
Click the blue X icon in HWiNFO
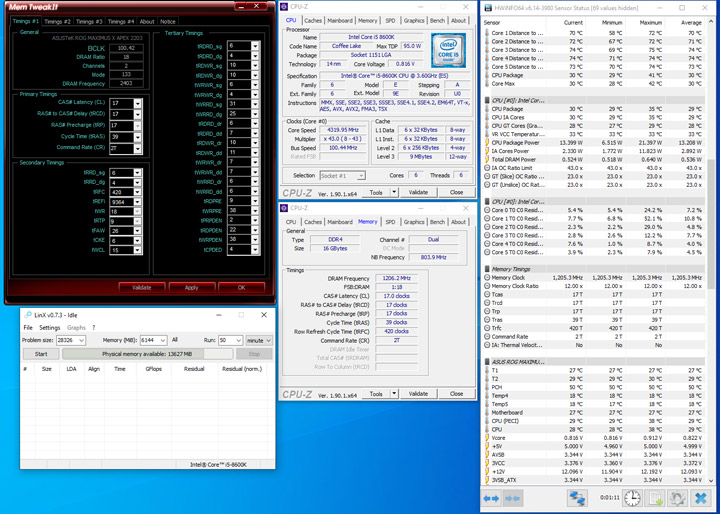(x=701, y=498)
